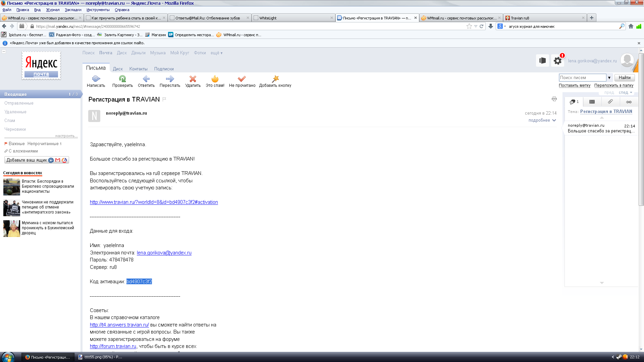Toggle the flag next to message subject
The width and height of the screenshot is (644, 362).
[x=164, y=99]
